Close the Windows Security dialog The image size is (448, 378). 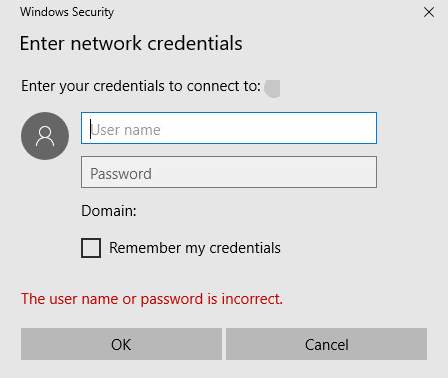[429, 12]
